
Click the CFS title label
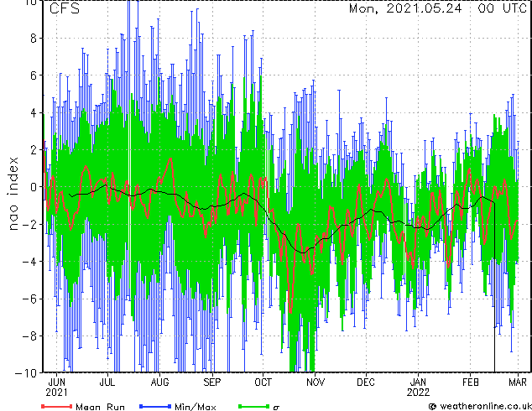pos(65,8)
